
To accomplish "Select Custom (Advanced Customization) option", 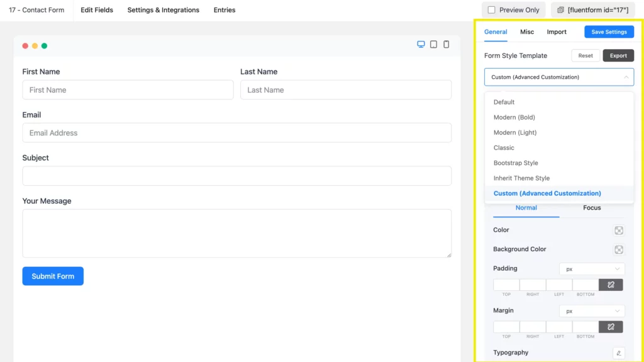I will [559, 193].
